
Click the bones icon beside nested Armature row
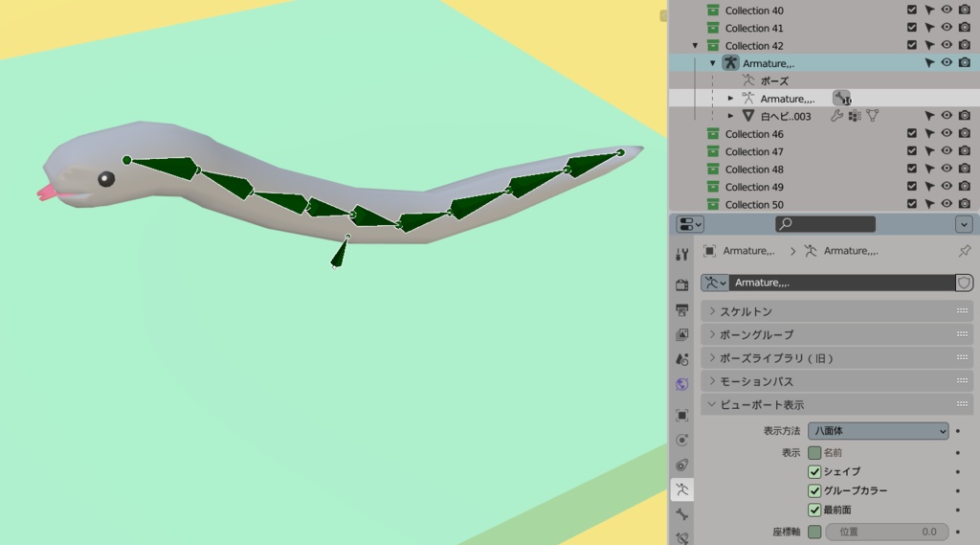(x=842, y=99)
